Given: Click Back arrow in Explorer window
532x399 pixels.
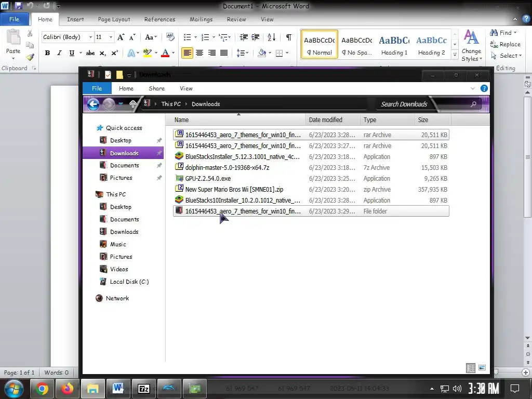Looking at the screenshot, I should pyautogui.click(x=94, y=104).
